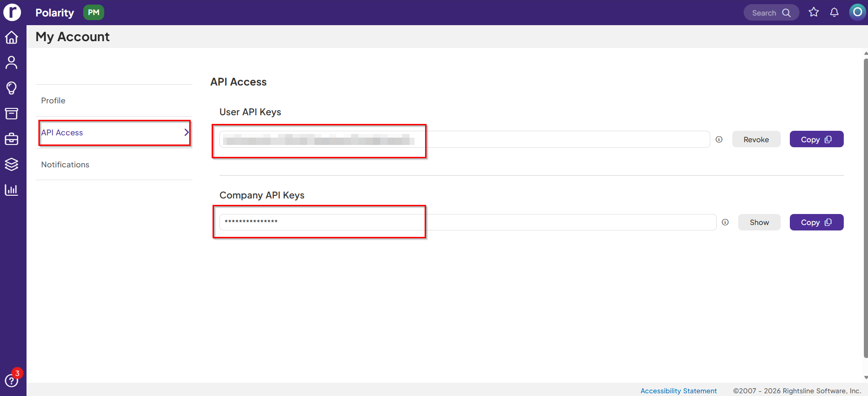This screenshot has height=396, width=868.
Task: Open the Contacts person icon in sidebar
Action: pos(11,63)
